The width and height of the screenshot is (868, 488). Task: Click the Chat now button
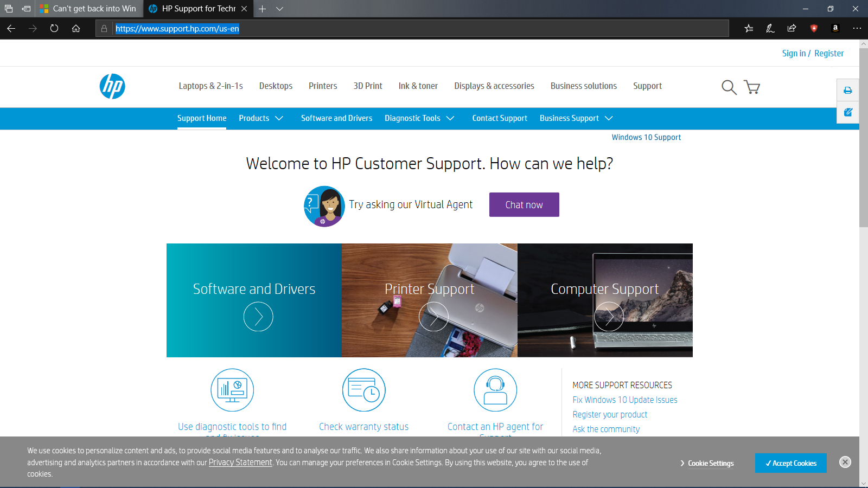click(524, 204)
